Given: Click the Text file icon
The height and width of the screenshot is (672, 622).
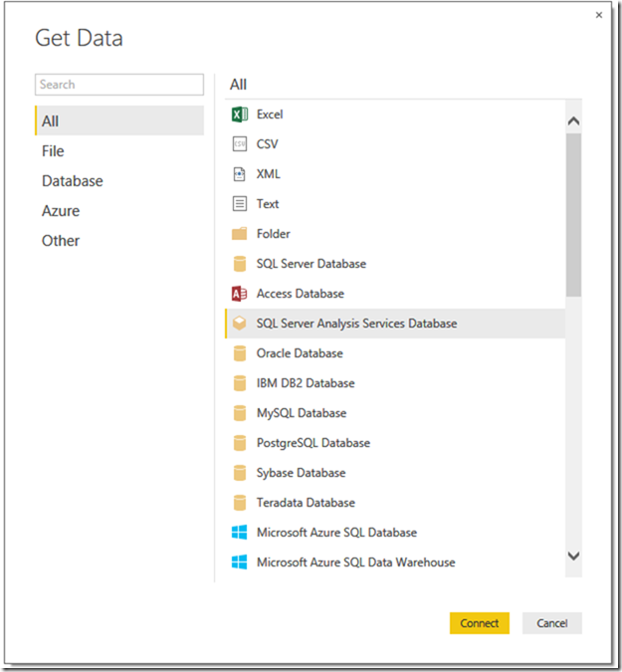Looking at the screenshot, I should [x=240, y=203].
